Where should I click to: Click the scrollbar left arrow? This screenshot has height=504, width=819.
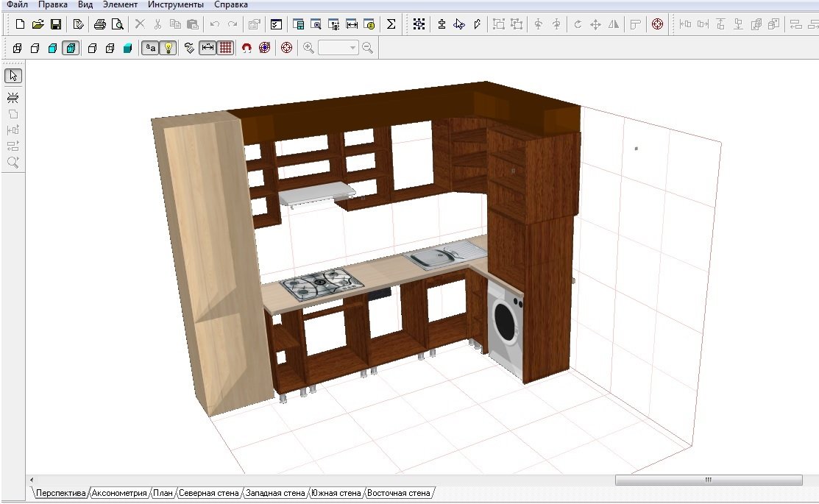[32, 480]
